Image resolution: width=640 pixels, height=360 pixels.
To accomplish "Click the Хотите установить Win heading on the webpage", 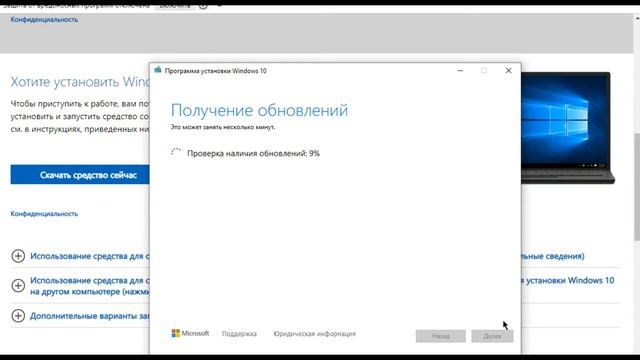I will (80, 82).
